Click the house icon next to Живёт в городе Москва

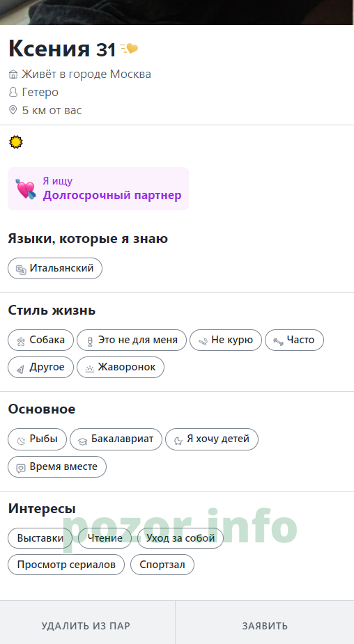tap(13, 74)
